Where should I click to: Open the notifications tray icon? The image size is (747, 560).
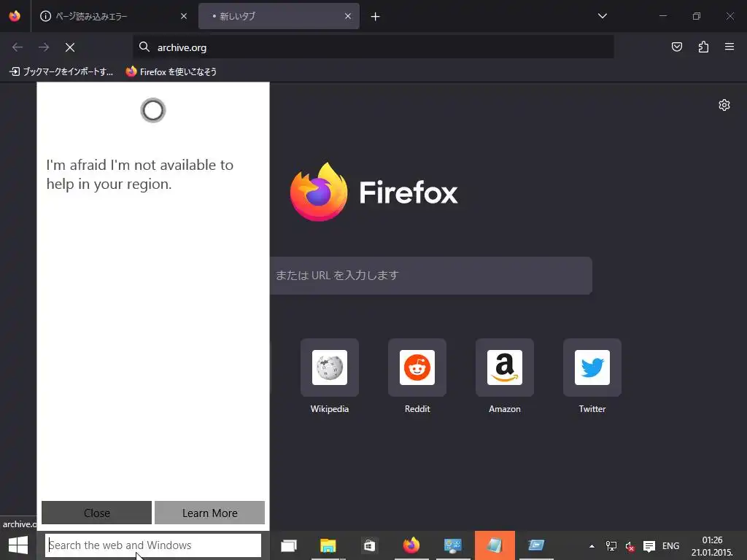pos(649,546)
